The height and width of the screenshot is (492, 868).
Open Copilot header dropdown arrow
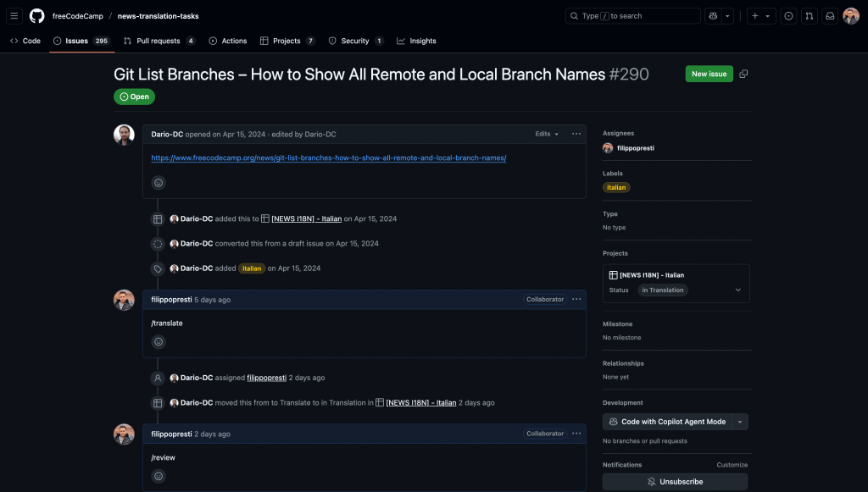[x=727, y=16]
